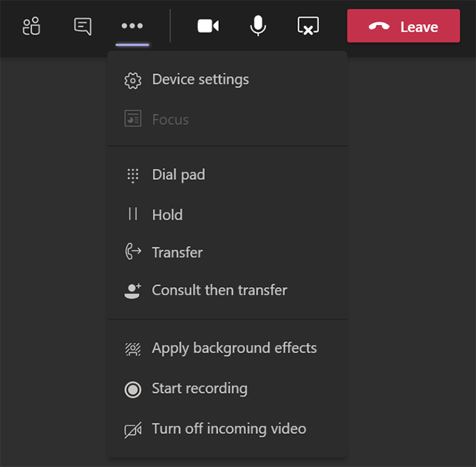Click the share screen icon
Viewport: 476px width, 467px height.
tap(308, 26)
